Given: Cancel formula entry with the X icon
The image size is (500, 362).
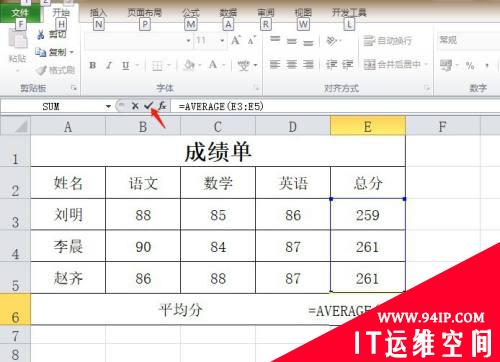Looking at the screenshot, I should tap(135, 106).
